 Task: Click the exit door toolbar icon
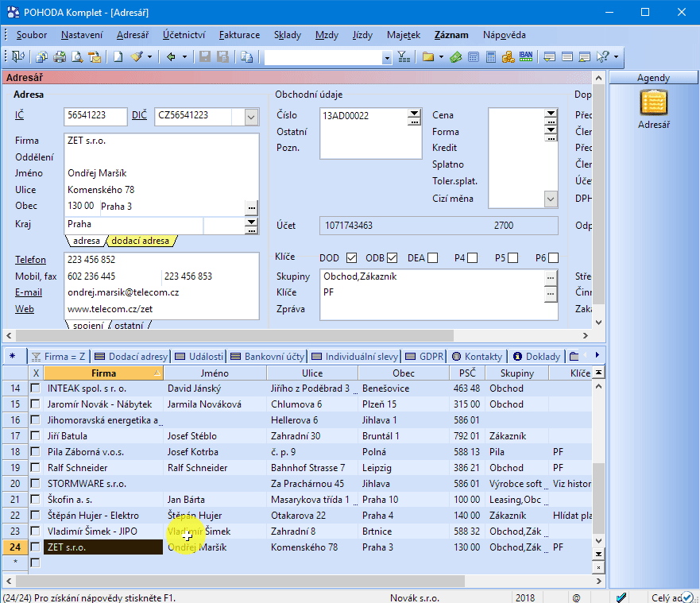[18, 56]
